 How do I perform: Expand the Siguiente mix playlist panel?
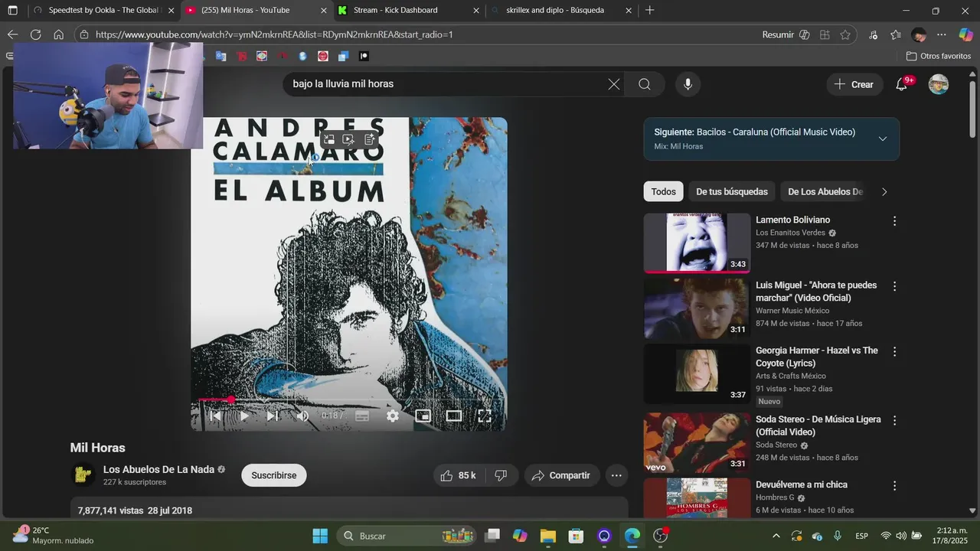pos(883,139)
